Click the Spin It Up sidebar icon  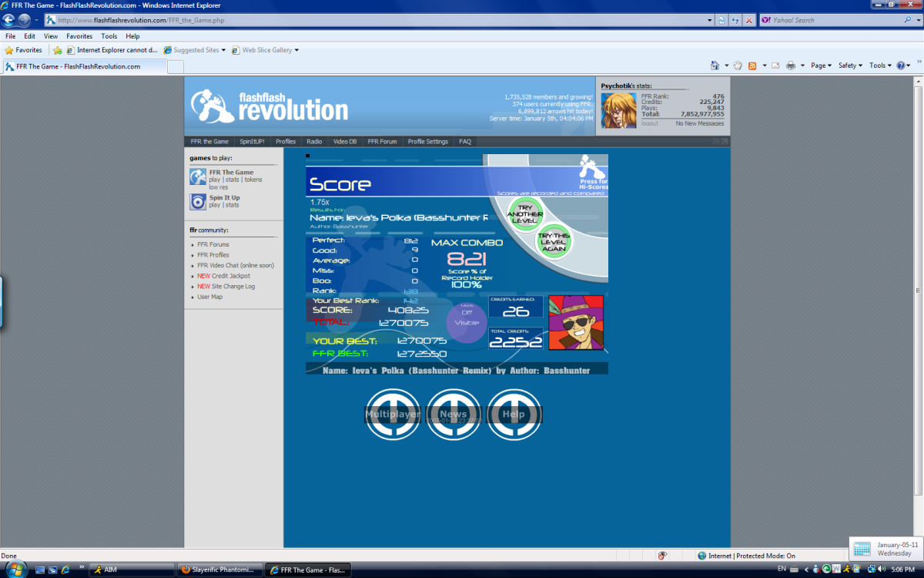[198, 202]
